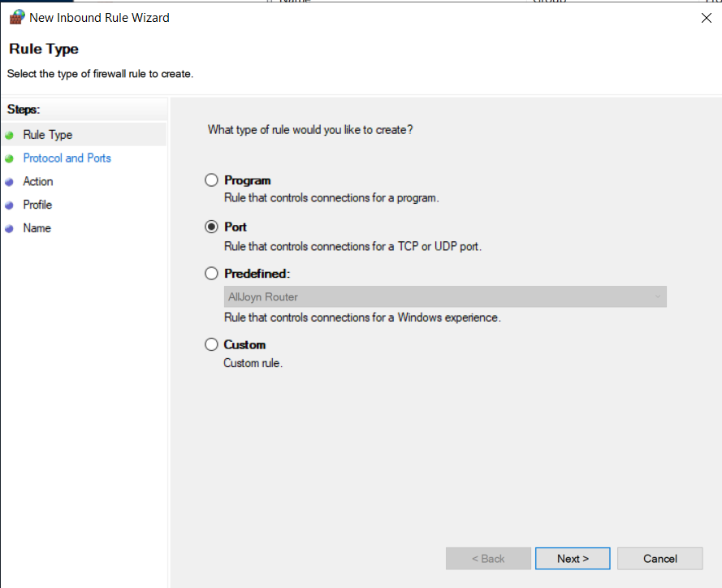Open the Protocol and Ports step

point(67,158)
